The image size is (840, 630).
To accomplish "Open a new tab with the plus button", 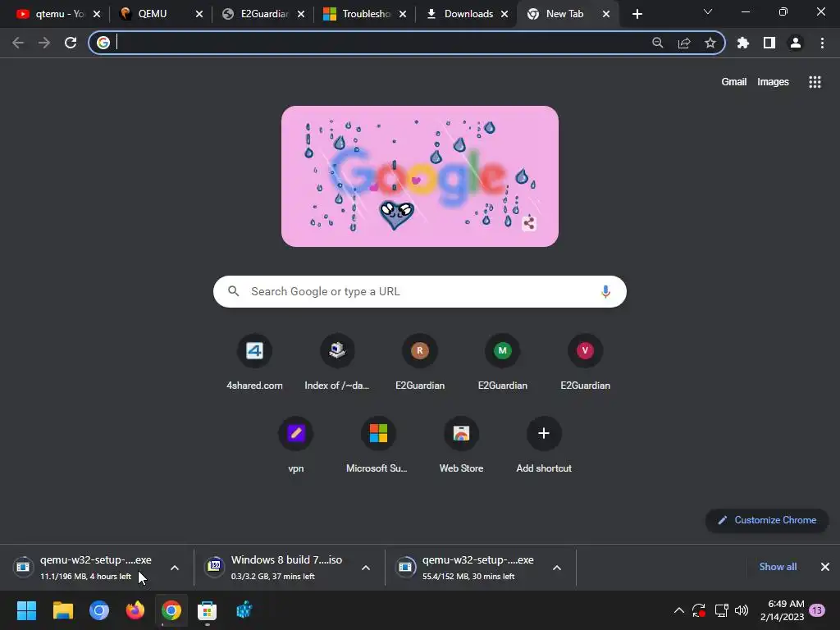I will (x=637, y=14).
